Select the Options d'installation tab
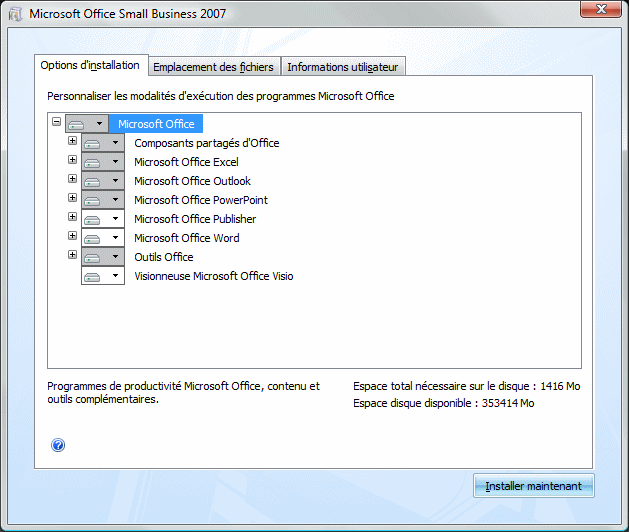The height and width of the screenshot is (532, 629). click(90, 65)
